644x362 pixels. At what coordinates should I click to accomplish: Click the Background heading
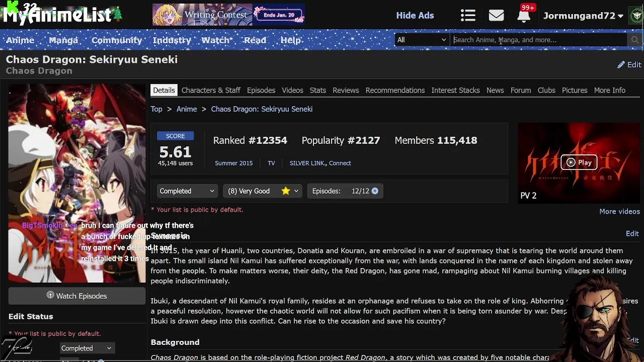[x=175, y=342]
